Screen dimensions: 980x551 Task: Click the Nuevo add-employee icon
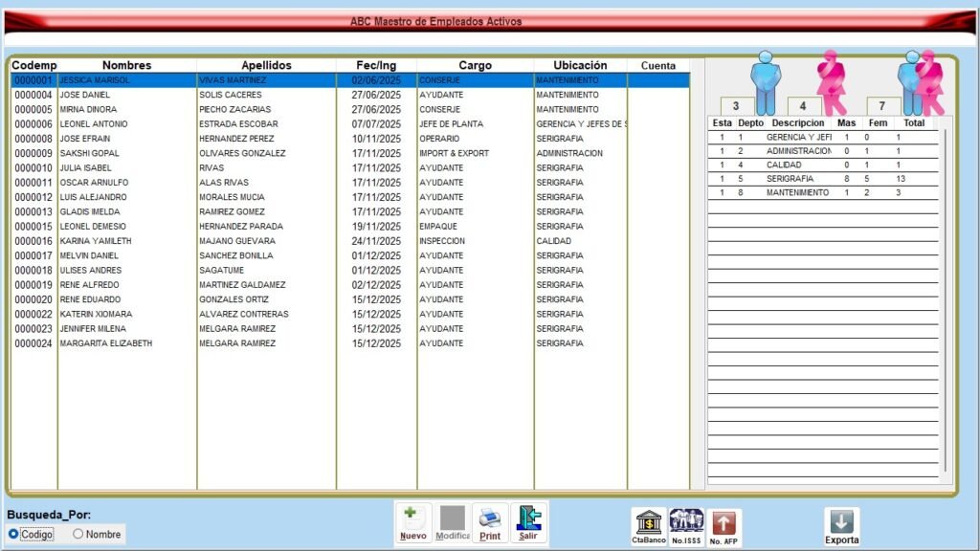click(412, 519)
